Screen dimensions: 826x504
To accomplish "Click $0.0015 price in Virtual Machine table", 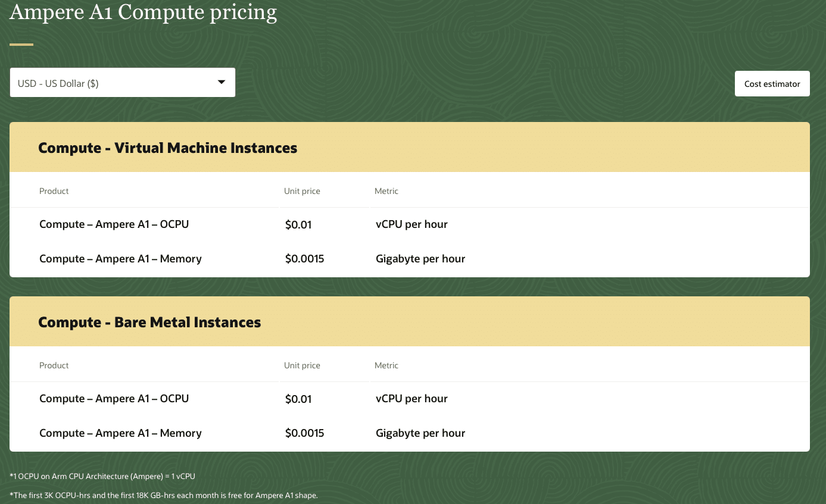I will tap(305, 259).
